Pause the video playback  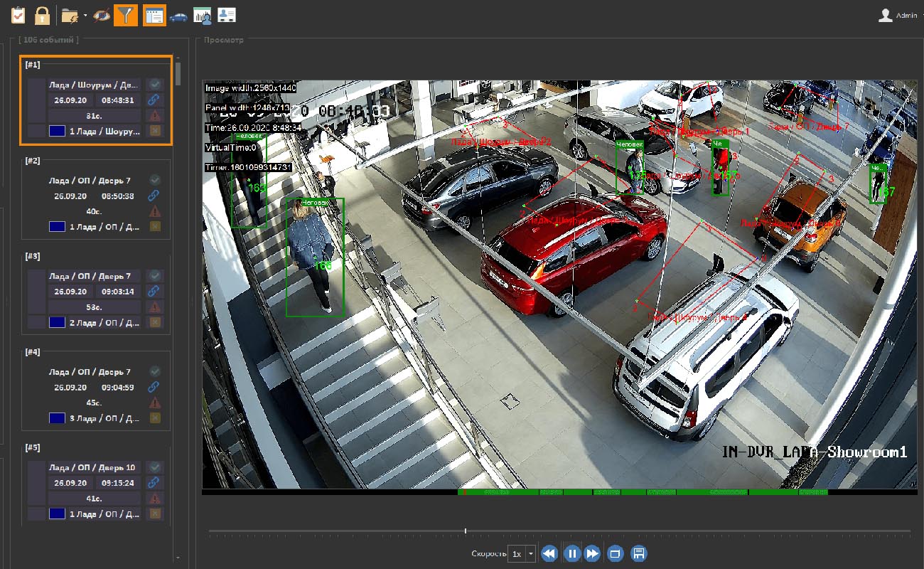pos(571,553)
